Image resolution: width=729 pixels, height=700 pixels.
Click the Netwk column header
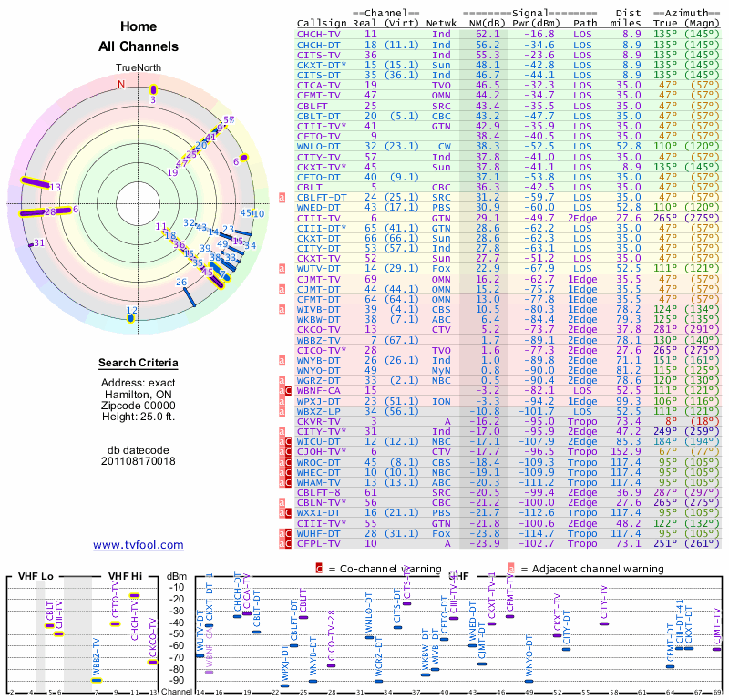click(x=441, y=24)
